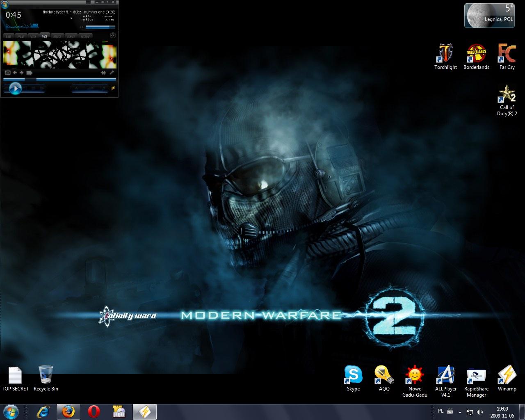Open the system volume tray icon
This screenshot has height=420, width=525.
[x=480, y=412]
